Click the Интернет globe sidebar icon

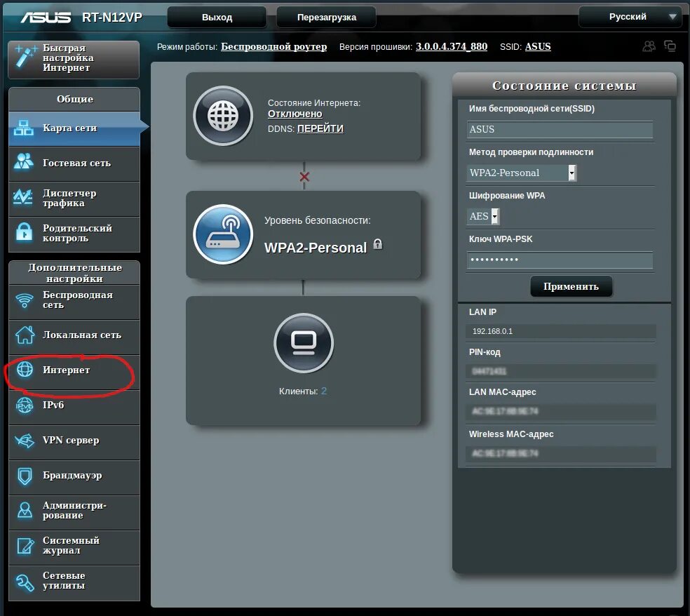click(25, 370)
